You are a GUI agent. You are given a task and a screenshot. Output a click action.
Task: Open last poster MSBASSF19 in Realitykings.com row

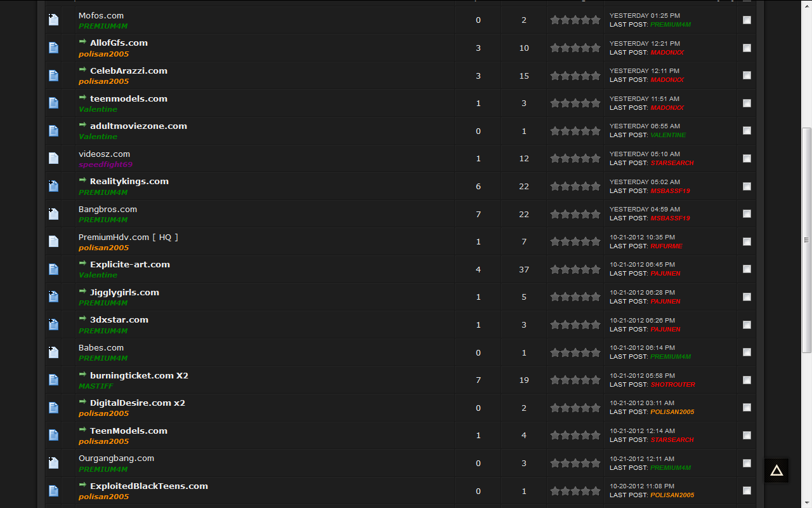(x=670, y=190)
